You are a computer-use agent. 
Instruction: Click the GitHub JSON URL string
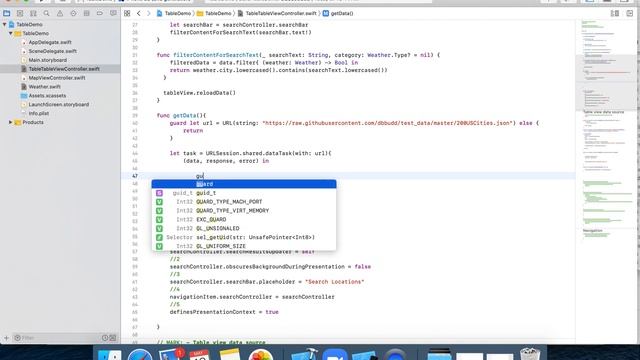(388, 123)
